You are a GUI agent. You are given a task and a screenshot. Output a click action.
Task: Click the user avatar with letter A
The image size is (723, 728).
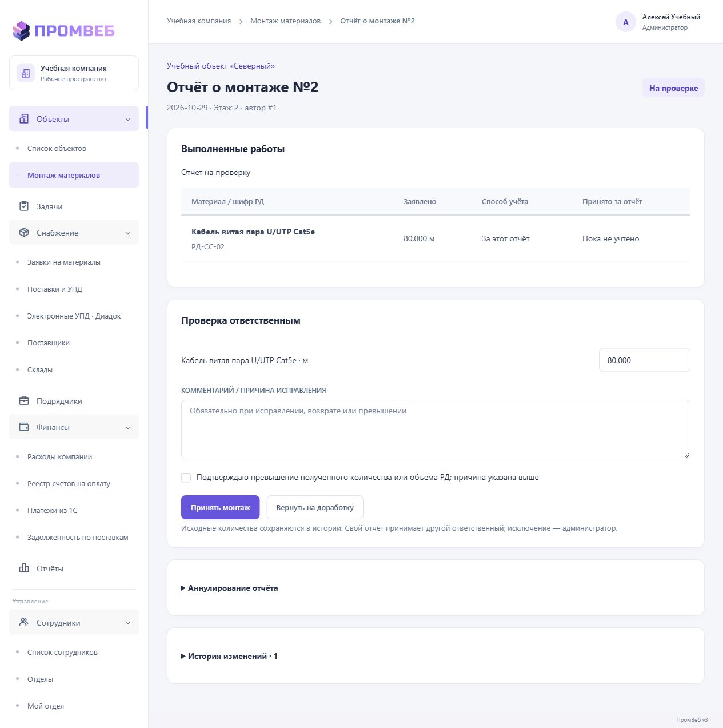pos(626,22)
